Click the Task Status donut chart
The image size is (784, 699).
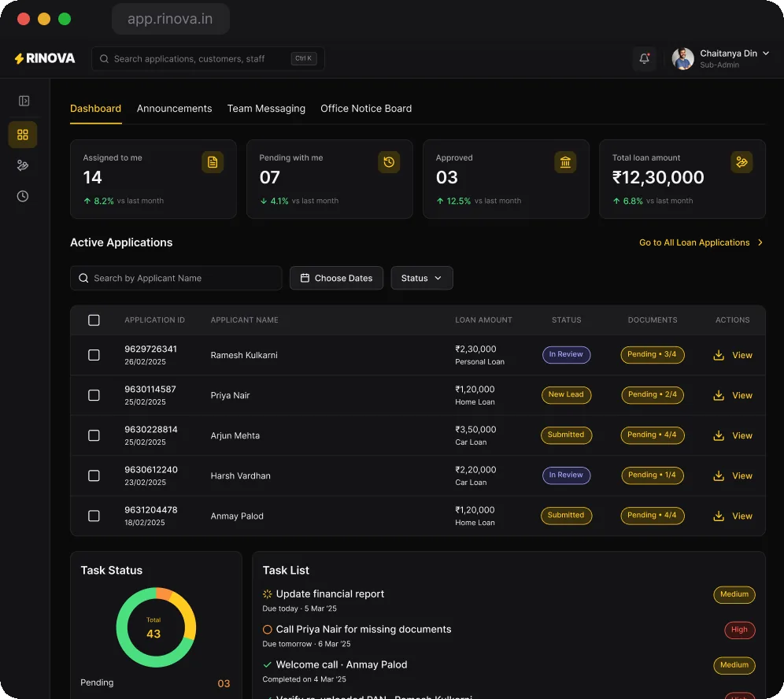pyautogui.click(x=156, y=627)
